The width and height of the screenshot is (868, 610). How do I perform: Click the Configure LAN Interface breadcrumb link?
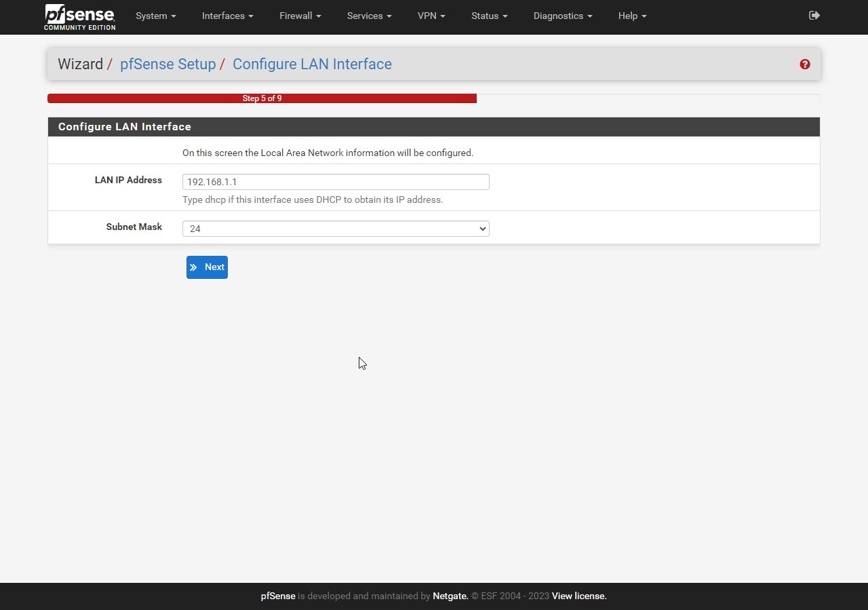pyautogui.click(x=312, y=64)
